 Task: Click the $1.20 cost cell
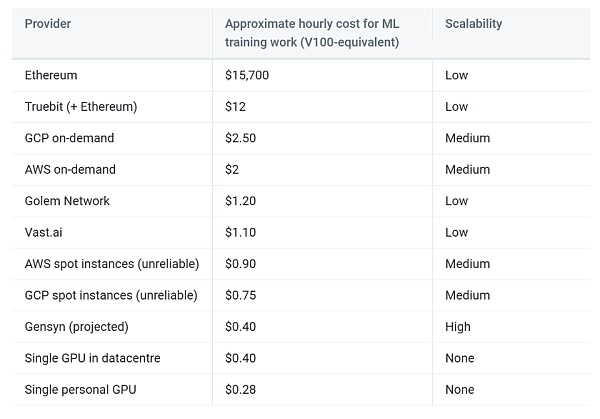[241, 201]
